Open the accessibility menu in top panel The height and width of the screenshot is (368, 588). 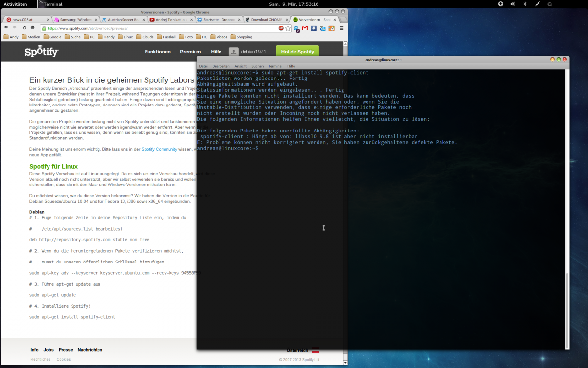click(x=501, y=4)
